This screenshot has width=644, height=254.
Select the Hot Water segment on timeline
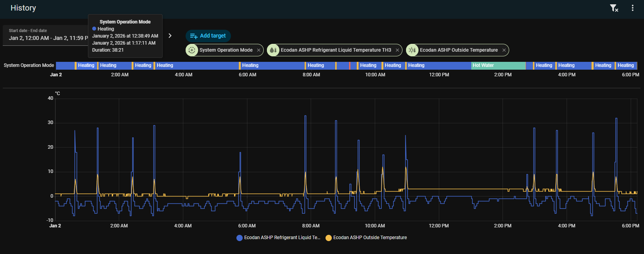(498, 65)
